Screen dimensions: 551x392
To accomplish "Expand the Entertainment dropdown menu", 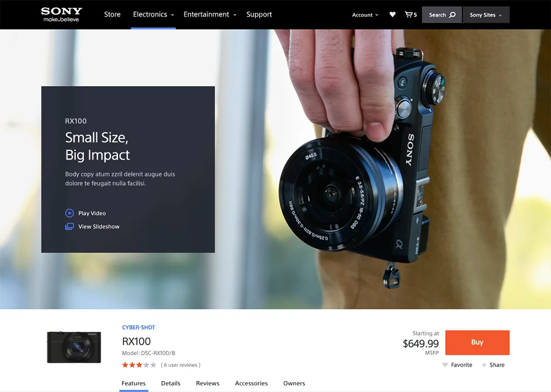I will (210, 14).
